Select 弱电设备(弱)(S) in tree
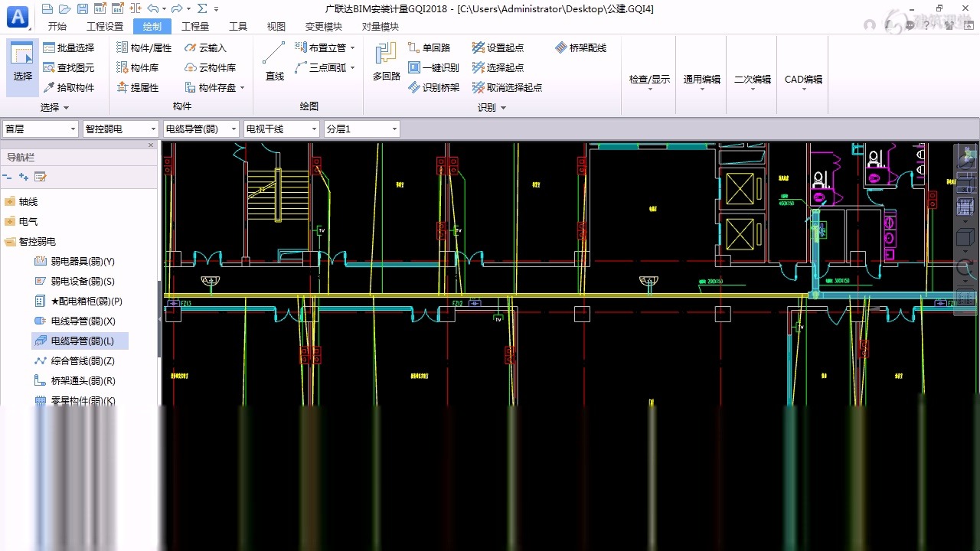980x551 pixels. point(74,281)
